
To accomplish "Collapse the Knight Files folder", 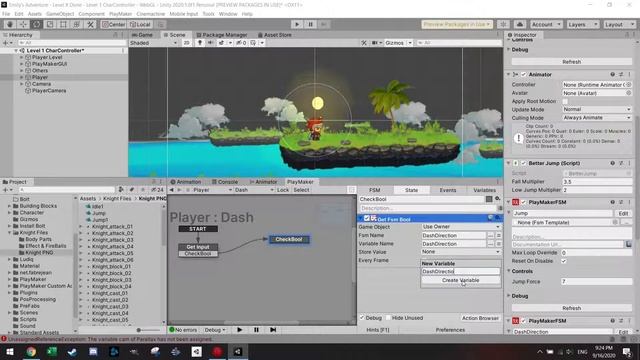I will click(x=9, y=233).
